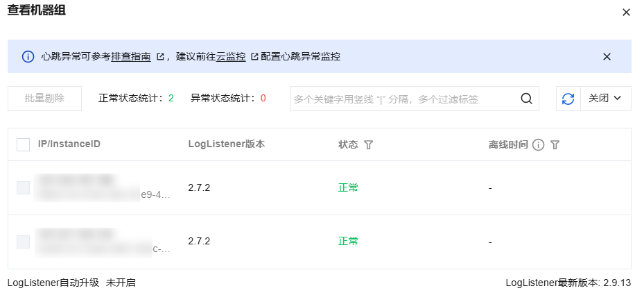The image size is (644, 302).
Task: Check the second machine row checkbox
Action: click(x=23, y=242)
